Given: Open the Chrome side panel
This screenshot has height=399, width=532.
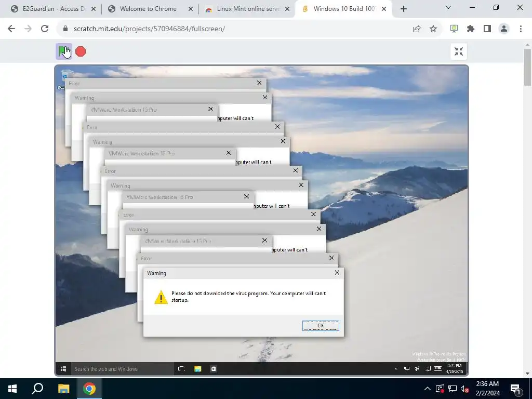Looking at the screenshot, I should pos(487,29).
